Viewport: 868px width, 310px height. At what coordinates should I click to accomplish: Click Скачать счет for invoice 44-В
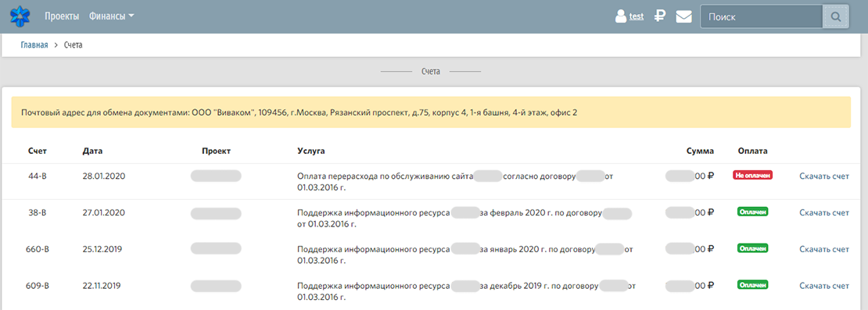tap(823, 176)
